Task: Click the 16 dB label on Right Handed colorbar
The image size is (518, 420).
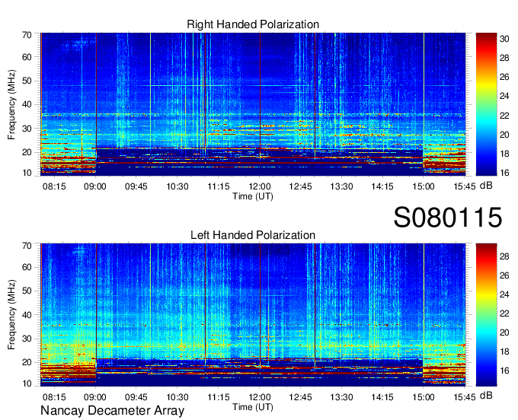Action: [504, 172]
